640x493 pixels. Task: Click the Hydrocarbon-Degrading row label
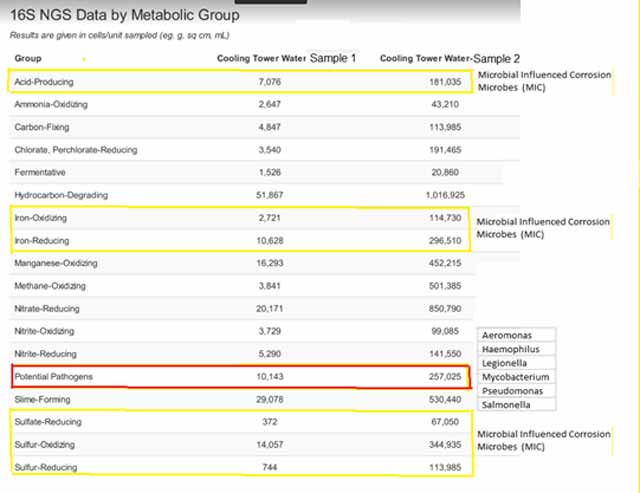61,194
